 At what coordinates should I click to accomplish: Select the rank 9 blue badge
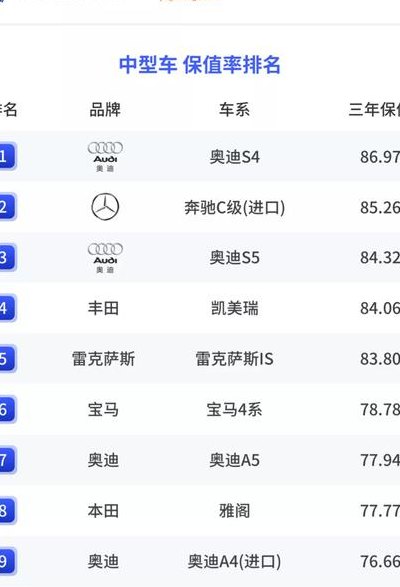[x=7, y=561]
